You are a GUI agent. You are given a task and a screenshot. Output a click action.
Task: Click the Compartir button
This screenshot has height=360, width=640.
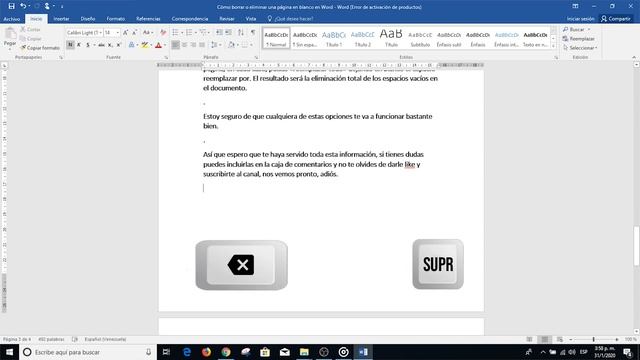(616, 19)
